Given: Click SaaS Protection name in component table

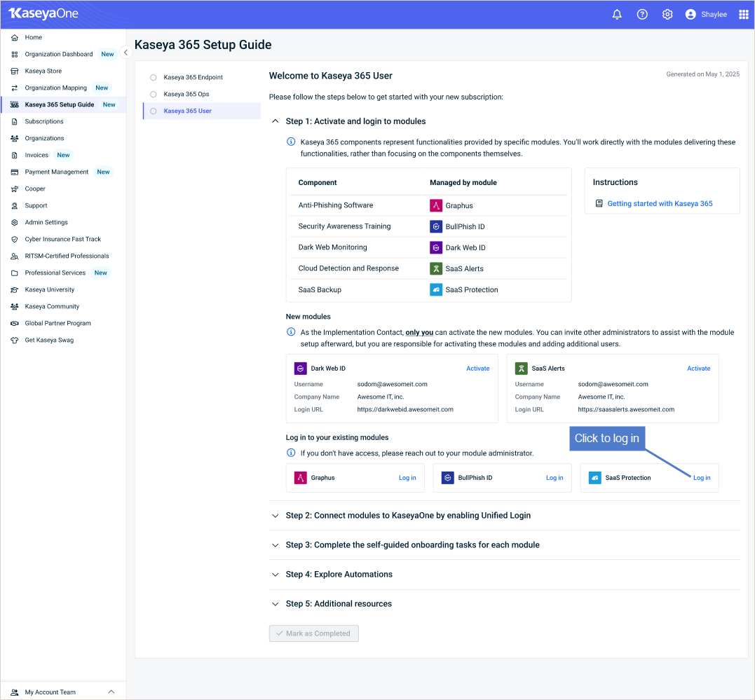Looking at the screenshot, I should (472, 290).
